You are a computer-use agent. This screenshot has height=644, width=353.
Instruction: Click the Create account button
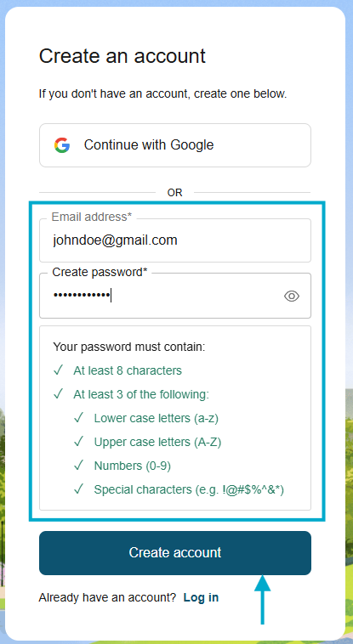(175, 553)
